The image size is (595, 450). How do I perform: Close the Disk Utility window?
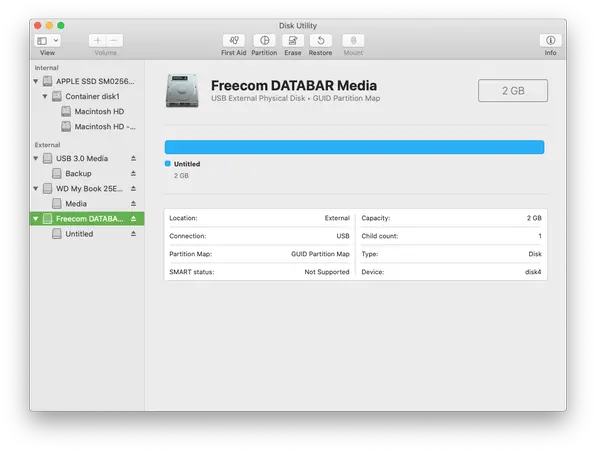38,25
